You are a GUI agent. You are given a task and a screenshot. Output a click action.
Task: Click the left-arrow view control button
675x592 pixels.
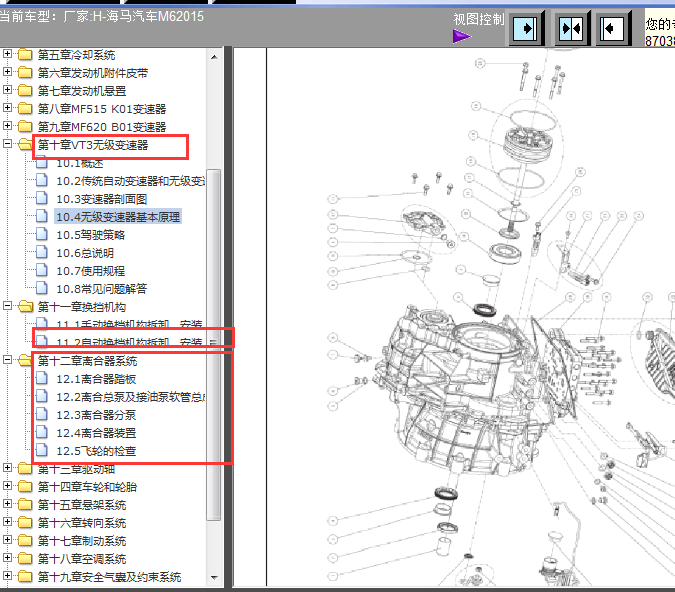coord(612,28)
